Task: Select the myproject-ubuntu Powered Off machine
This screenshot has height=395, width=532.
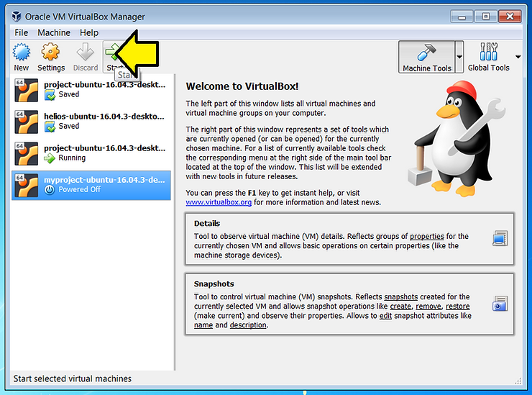Action: [91, 185]
